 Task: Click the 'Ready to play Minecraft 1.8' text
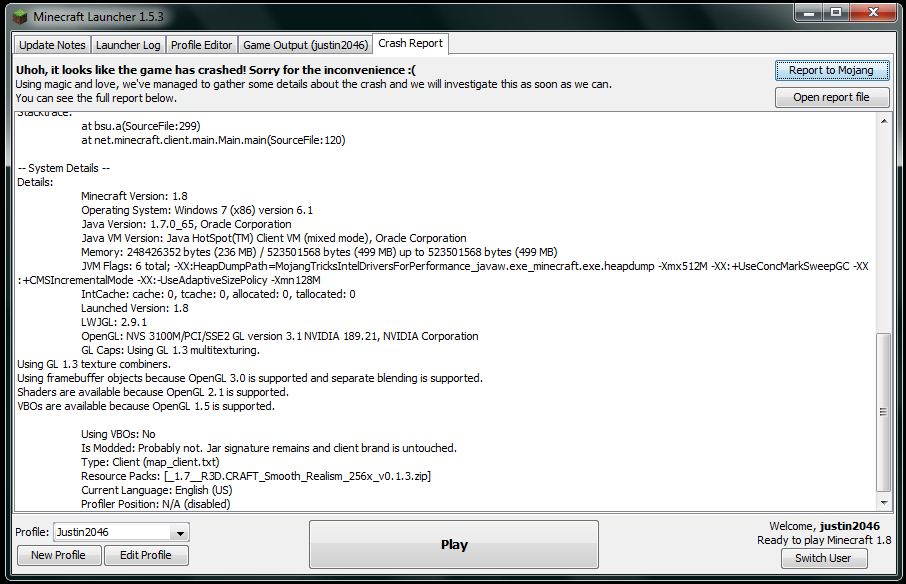coord(824,540)
